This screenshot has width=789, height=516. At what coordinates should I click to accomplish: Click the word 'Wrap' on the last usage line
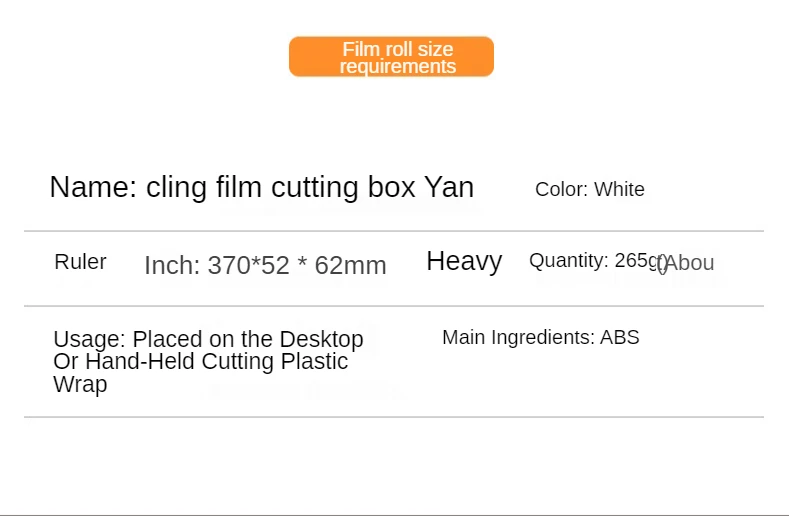(x=80, y=384)
